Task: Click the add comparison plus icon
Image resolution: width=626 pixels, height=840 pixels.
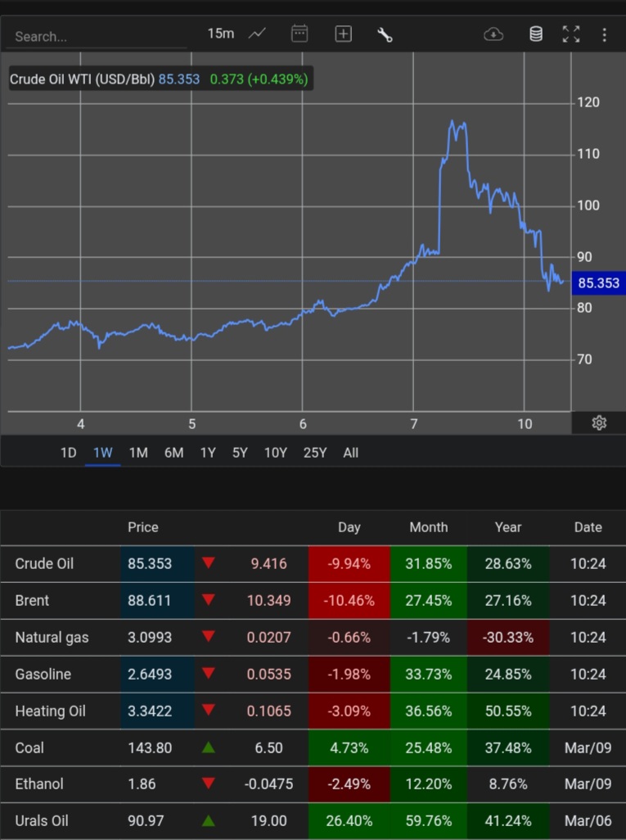Action: pos(343,34)
